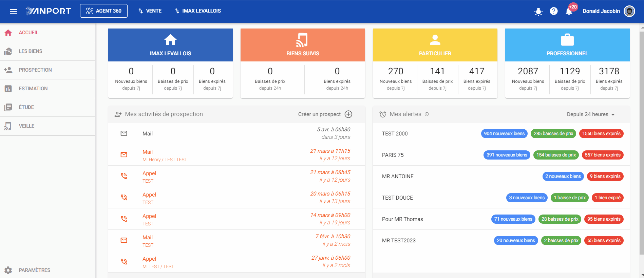Click the Créer un prospect link
This screenshot has height=278, width=644.
tap(319, 114)
